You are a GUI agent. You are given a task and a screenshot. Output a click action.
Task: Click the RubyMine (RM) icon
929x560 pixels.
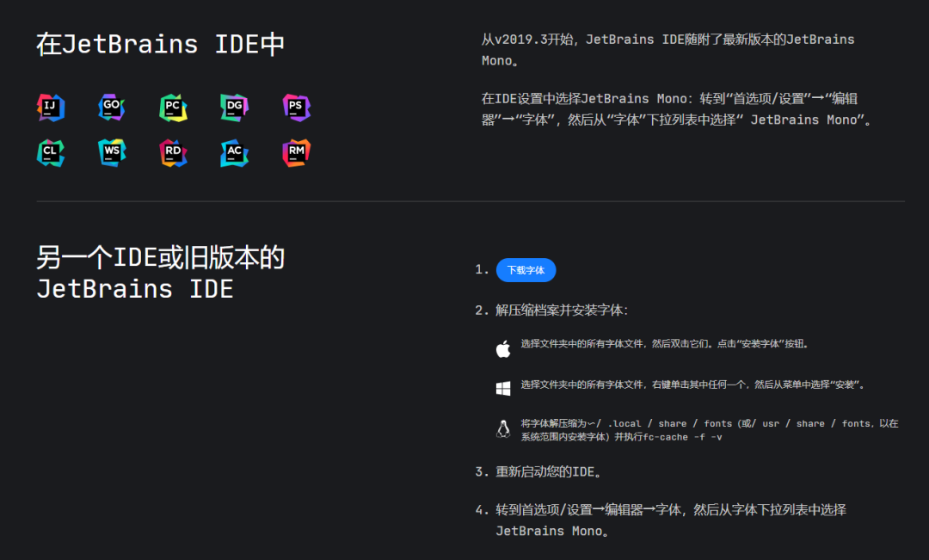click(x=296, y=153)
